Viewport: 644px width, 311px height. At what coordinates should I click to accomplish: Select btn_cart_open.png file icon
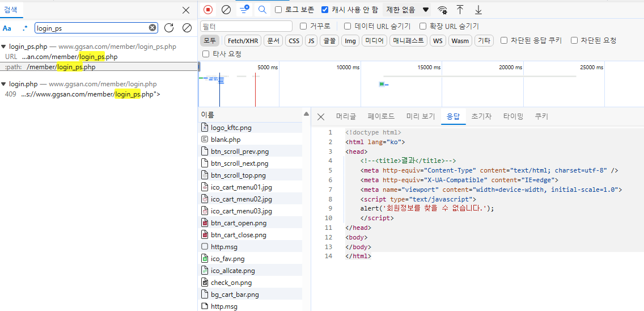pyautogui.click(x=205, y=223)
